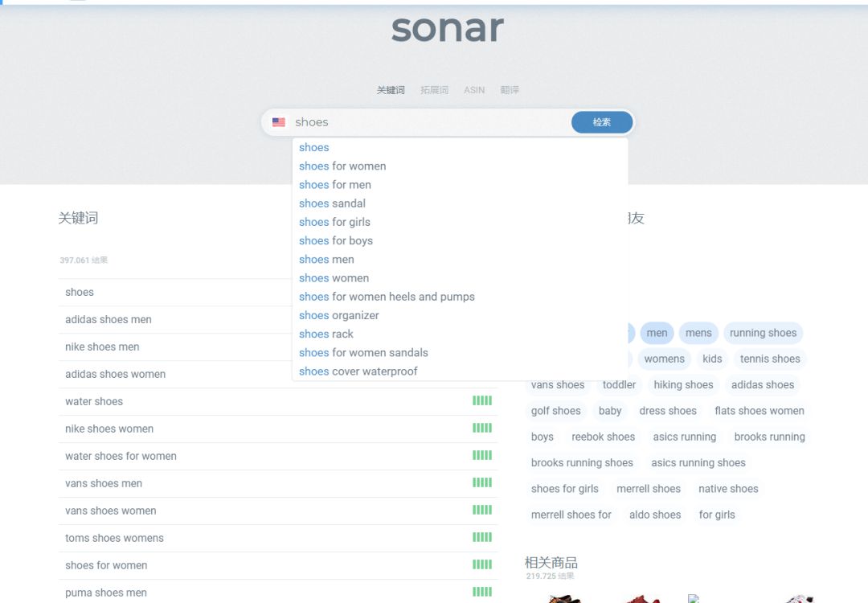The height and width of the screenshot is (603, 868).
Task: Toggle the 'tennis shoes' tag chip
Action: 770,359
